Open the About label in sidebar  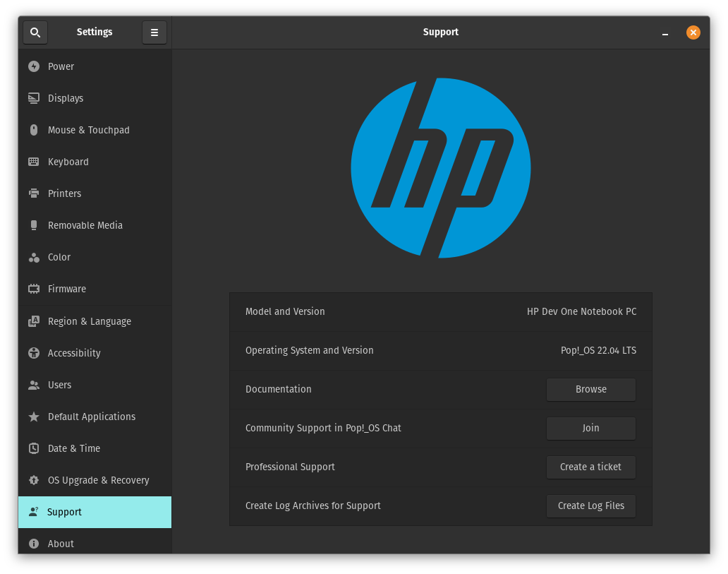tap(61, 544)
